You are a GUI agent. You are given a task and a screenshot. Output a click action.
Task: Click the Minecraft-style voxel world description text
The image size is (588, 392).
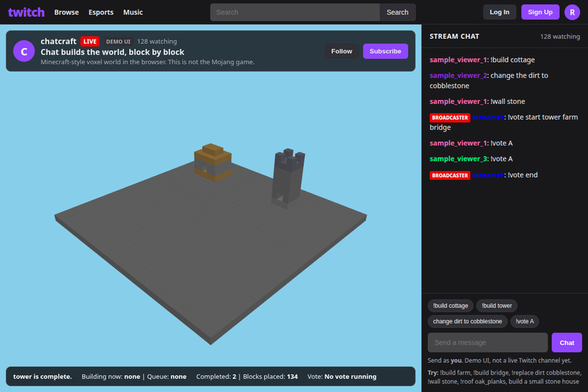pos(147,62)
